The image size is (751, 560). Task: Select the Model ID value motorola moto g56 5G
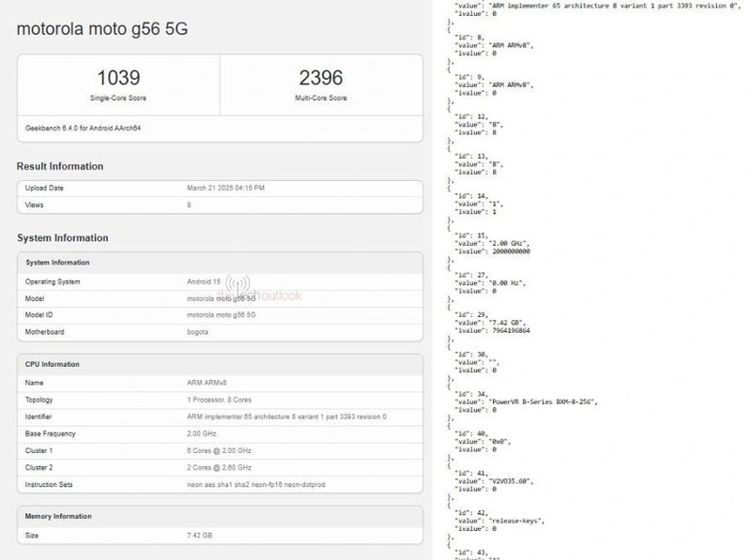(222, 315)
